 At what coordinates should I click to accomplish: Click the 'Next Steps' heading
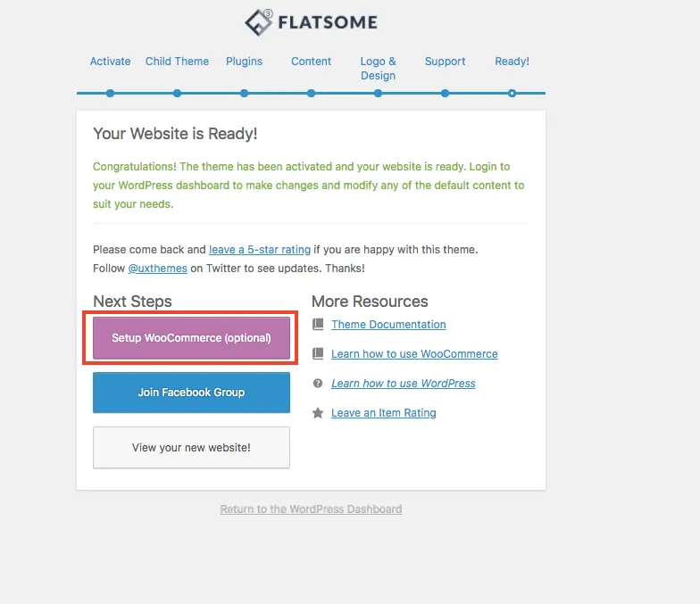pos(132,302)
